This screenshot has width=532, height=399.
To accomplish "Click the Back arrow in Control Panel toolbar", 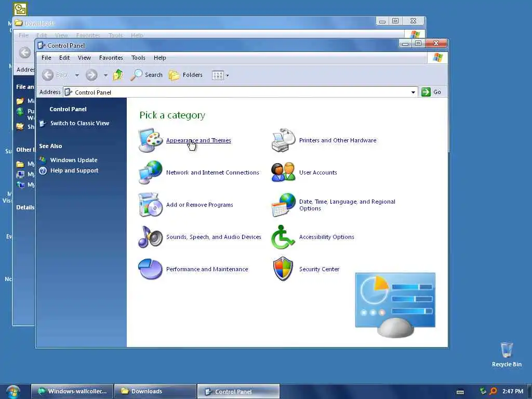I will pos(48,75).
